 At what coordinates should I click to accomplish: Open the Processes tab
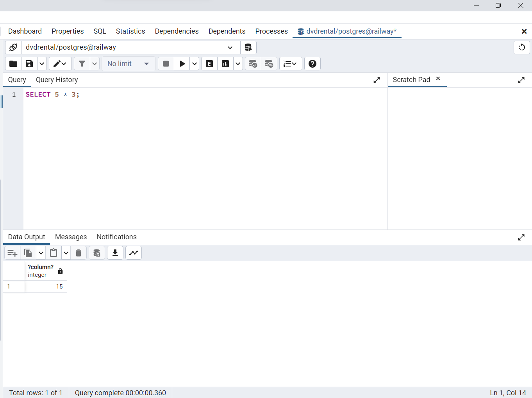tap(271, 31)
